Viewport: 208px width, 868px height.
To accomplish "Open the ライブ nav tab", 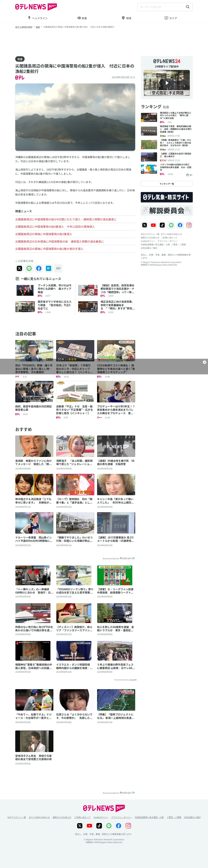I will click(x=171, y=18).
